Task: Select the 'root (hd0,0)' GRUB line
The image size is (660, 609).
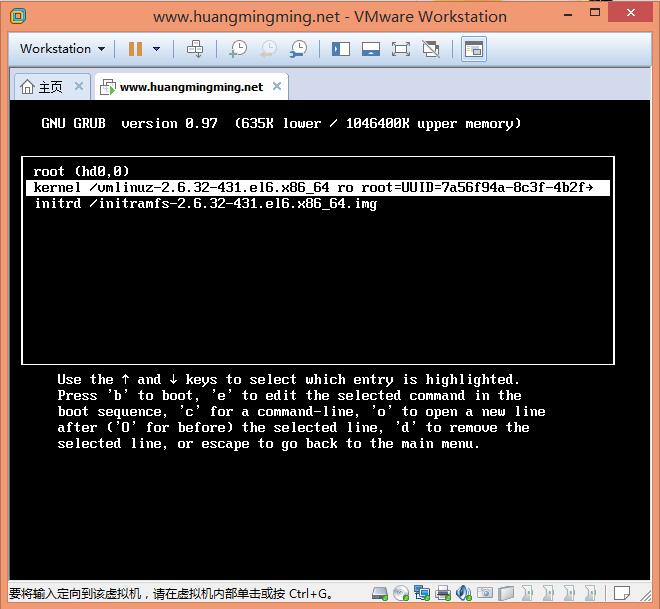Action: [x=81, y=171]
